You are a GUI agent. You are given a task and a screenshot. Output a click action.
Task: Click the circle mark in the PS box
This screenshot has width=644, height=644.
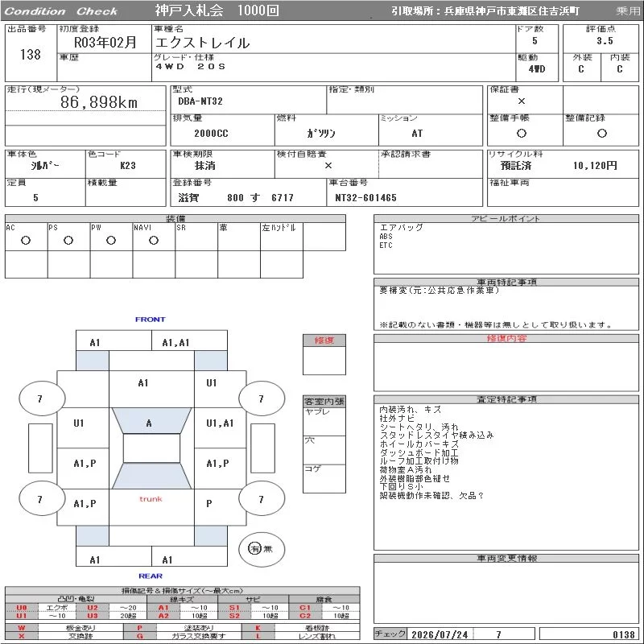pyautogui.click(x=68, y=241)
